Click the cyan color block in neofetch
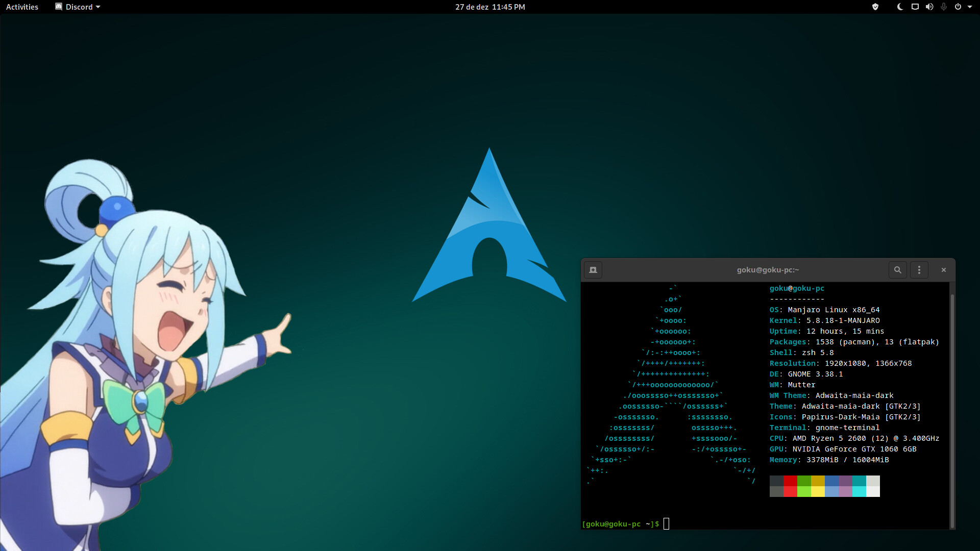The image size is (980, 551). (859, 481)
